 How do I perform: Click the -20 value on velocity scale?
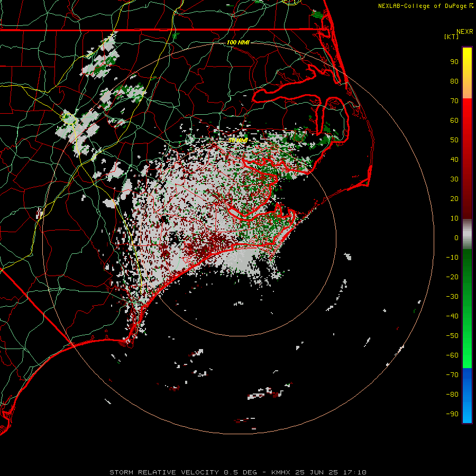(x=452, y=277)
